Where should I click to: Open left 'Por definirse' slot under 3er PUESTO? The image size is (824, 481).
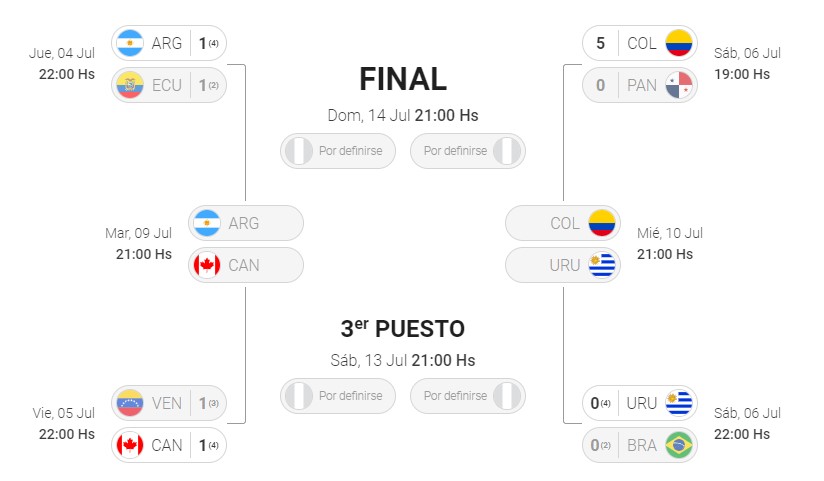[338, 396]
